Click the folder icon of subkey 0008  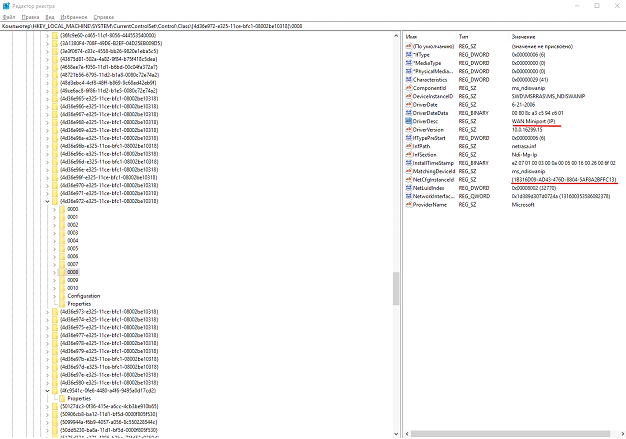tap(61, 271)
